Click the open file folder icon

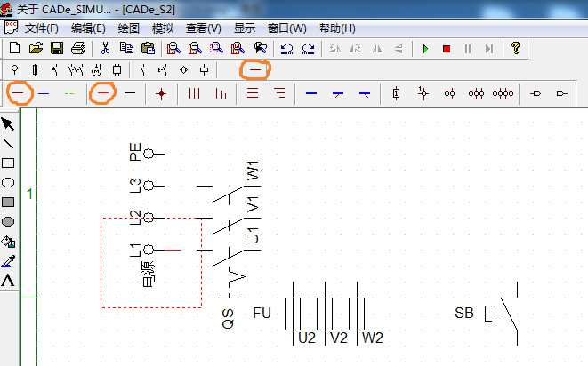(36, 48)
